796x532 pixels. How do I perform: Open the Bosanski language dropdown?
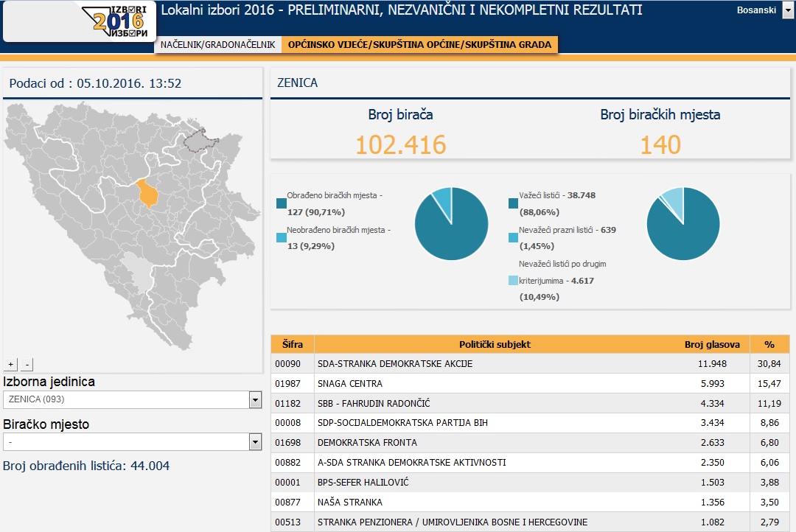788,11
